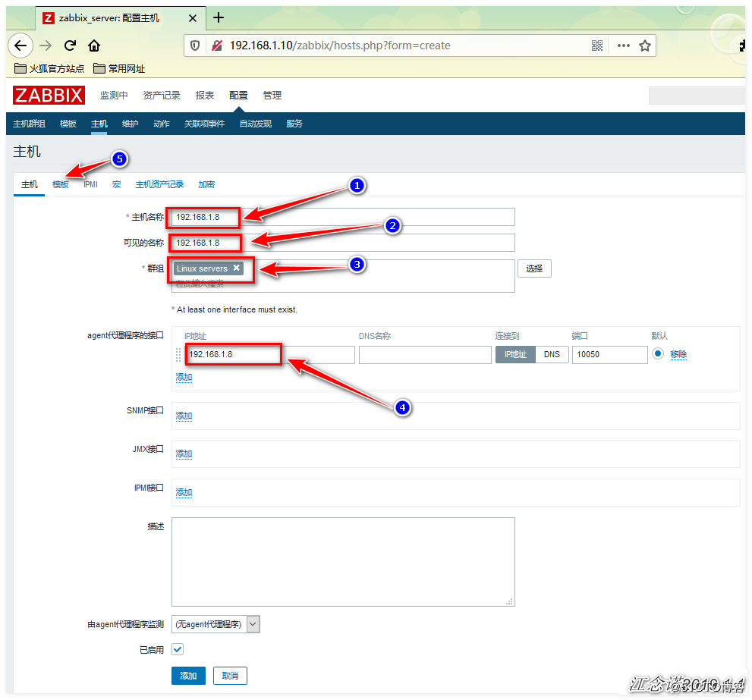Go to 服务 submenu
This screenshot has height=700, width=752.
coord(294,124)
